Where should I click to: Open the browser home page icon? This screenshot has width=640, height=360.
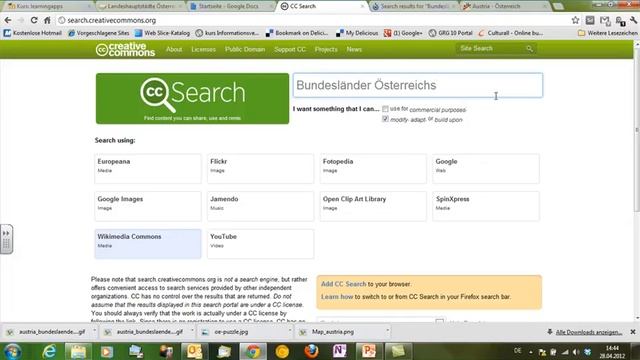(47, 20)
